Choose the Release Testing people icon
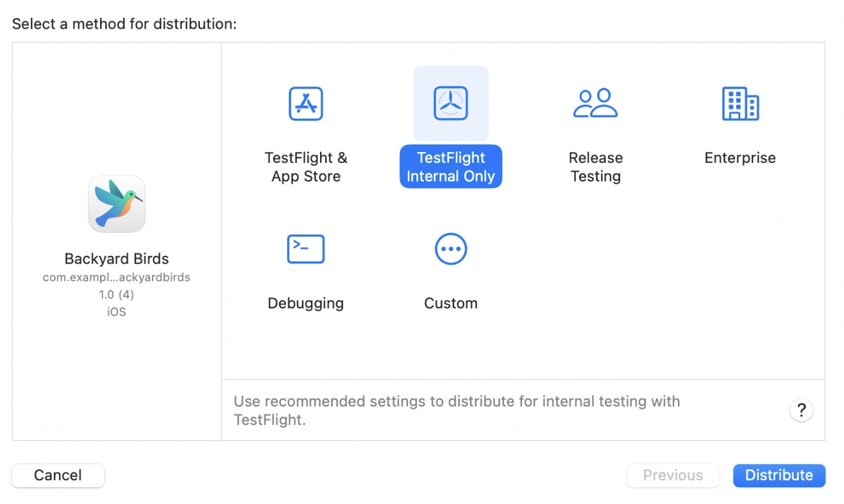The width and height of the screenshot is (844, 504). pos(595,103)
